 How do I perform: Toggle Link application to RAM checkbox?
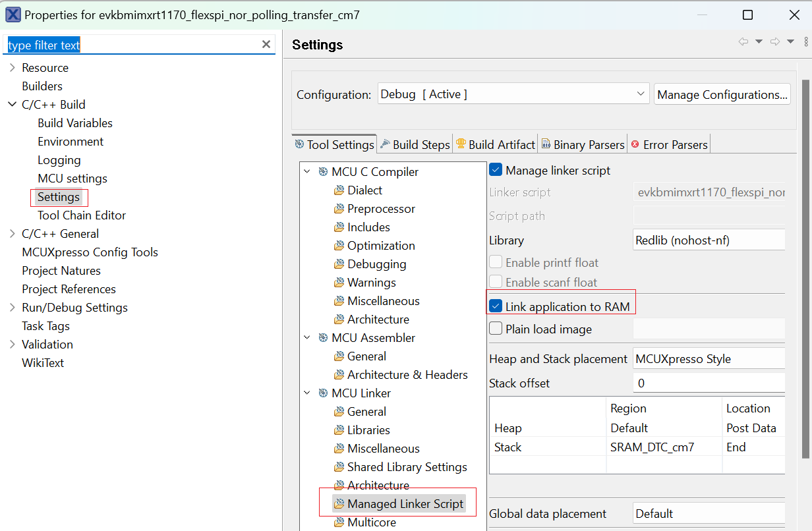496,306
